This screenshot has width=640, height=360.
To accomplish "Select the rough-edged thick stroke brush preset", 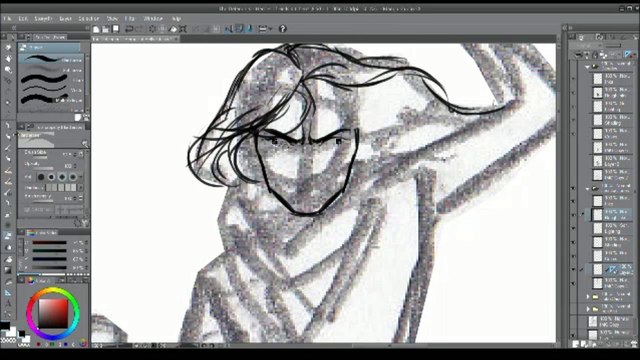I will (51, 99).
